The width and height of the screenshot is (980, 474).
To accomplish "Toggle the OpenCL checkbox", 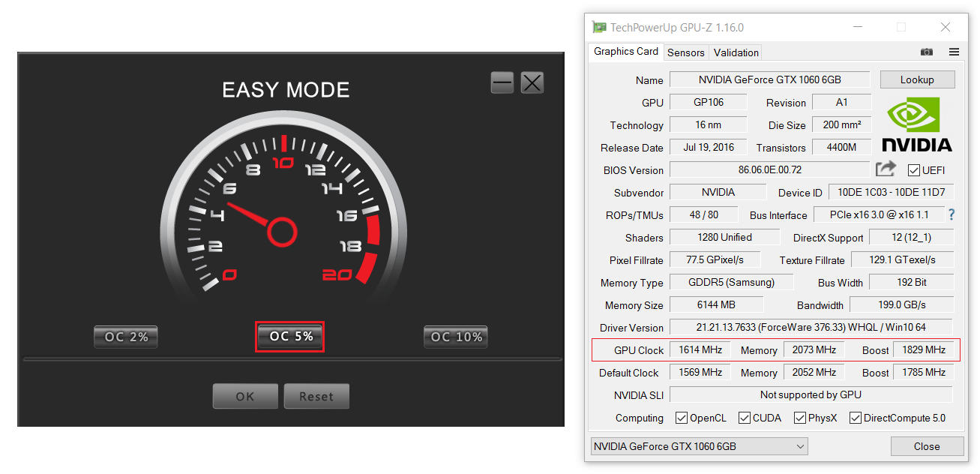I will point(682,418).
